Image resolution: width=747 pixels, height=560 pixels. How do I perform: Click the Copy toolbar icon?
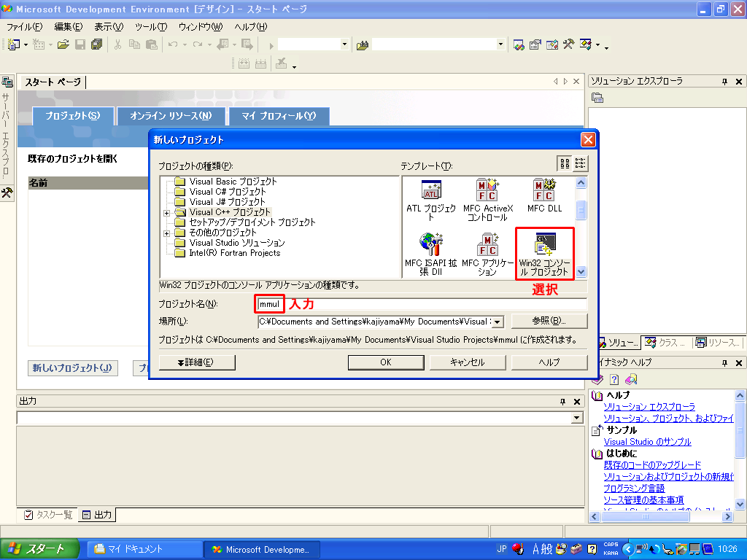tap(135, 44)
